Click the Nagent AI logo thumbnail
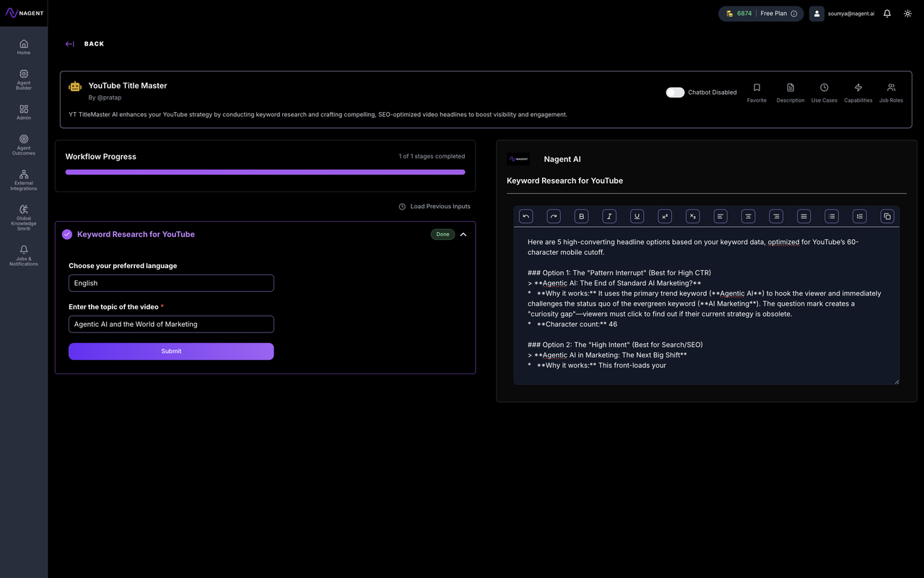The image size is (924, 578). [x=518, y=160]
